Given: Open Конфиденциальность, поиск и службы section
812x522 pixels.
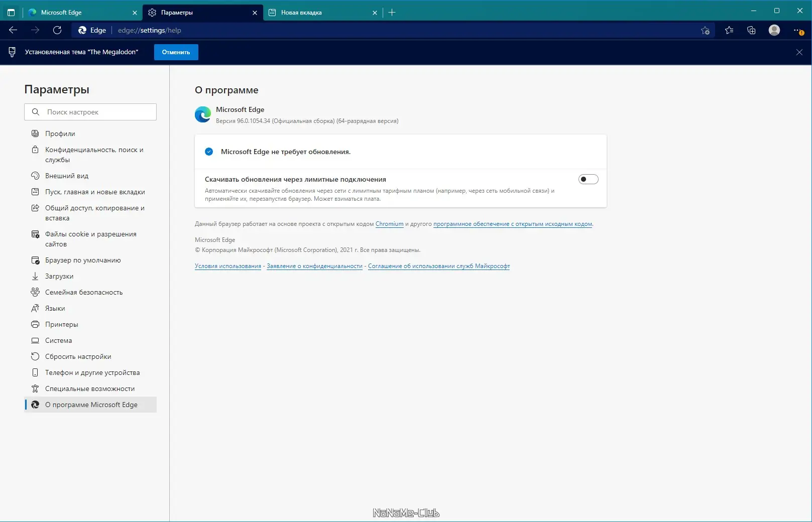Looking at the screenshot, I should pos(90,155).
